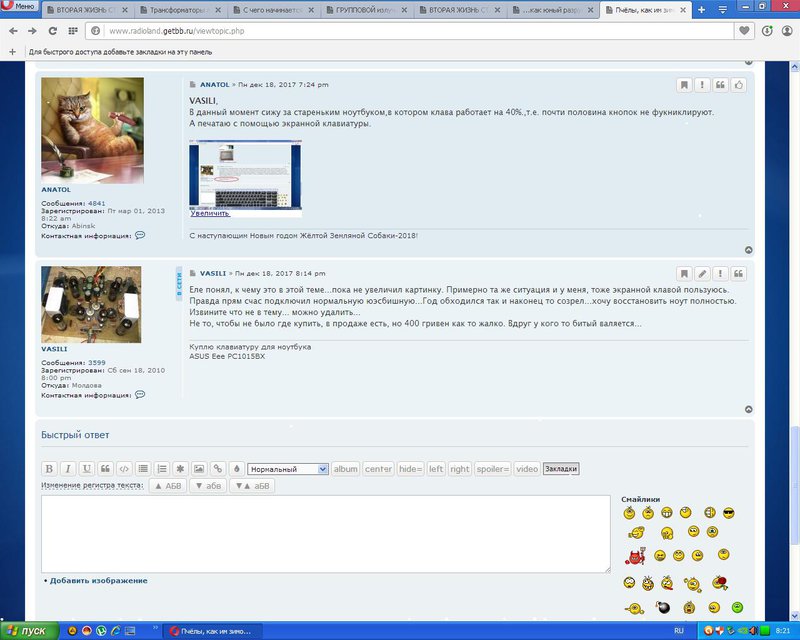Open a new browser tab
The height and width of the screenshot is (640, 800).
[702, 10]
